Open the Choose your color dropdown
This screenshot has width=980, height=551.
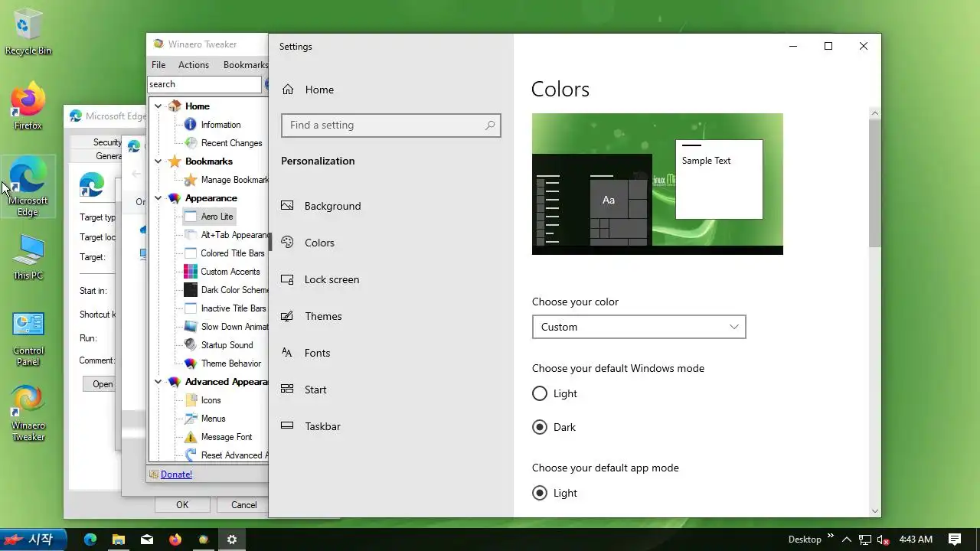coord(639,327)
